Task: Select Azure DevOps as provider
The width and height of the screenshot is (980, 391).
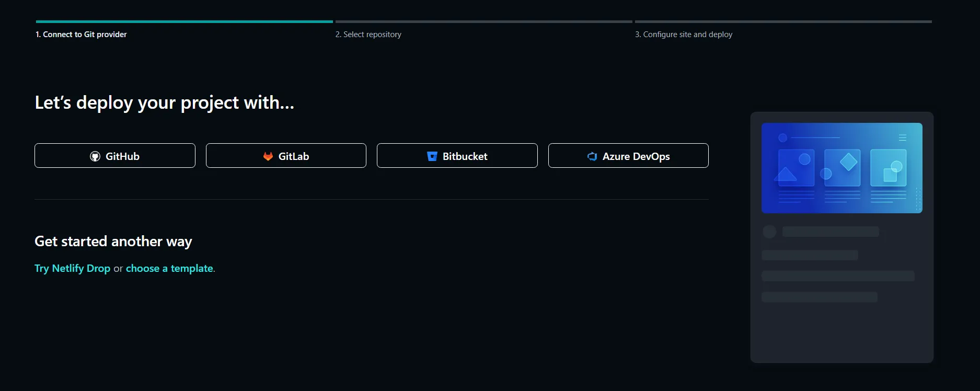Action: [x=628, y=156]
